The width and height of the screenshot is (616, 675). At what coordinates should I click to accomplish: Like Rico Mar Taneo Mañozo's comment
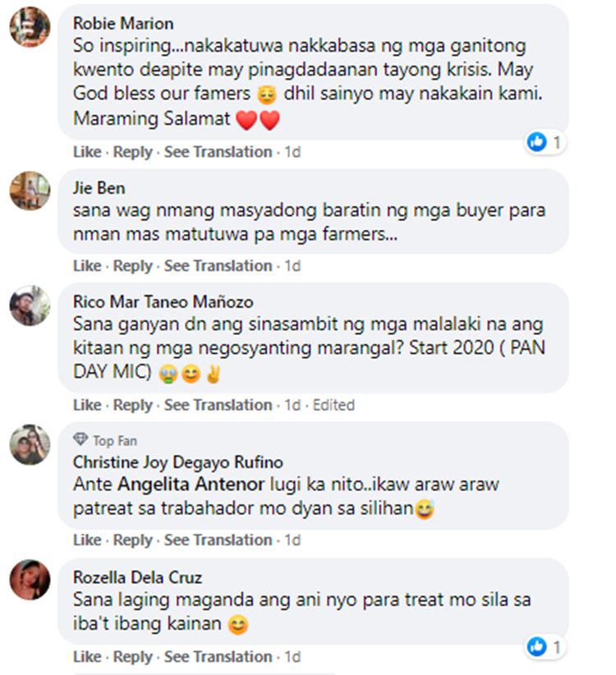[x=87, y=405]
